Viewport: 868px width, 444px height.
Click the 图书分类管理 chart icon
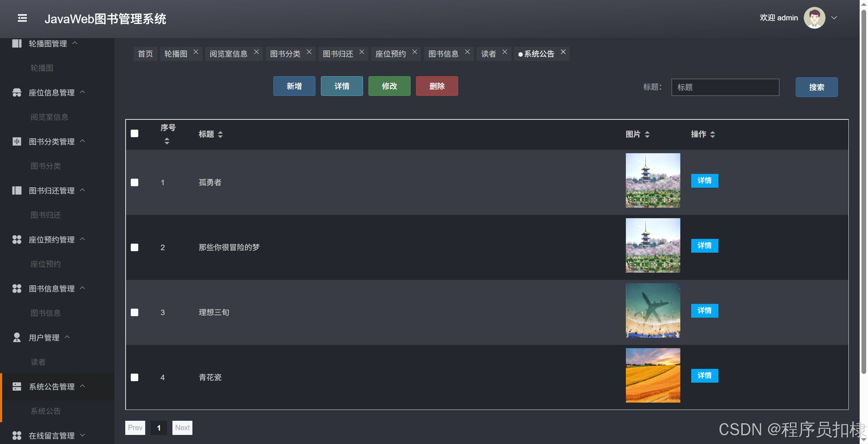coord(17,142)
